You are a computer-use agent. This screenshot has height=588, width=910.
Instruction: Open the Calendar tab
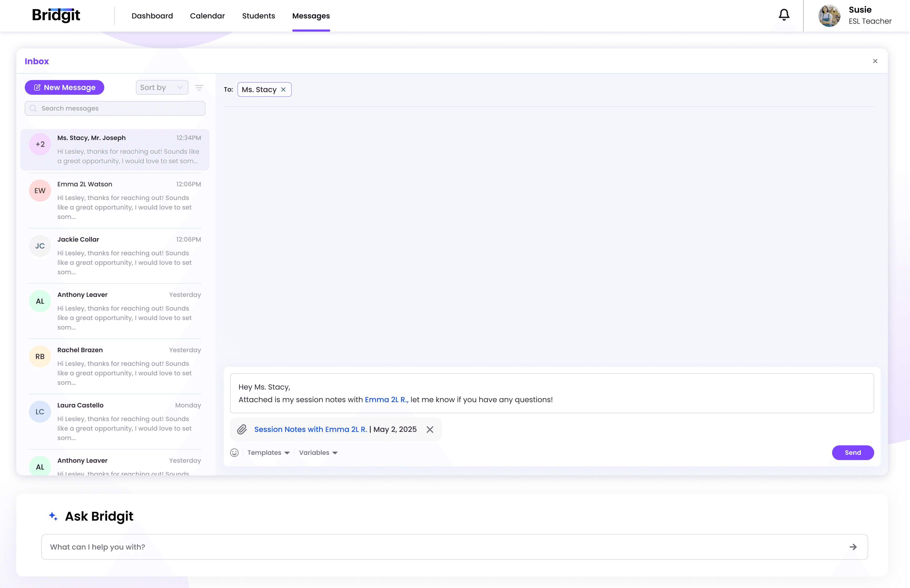(207, 16)
